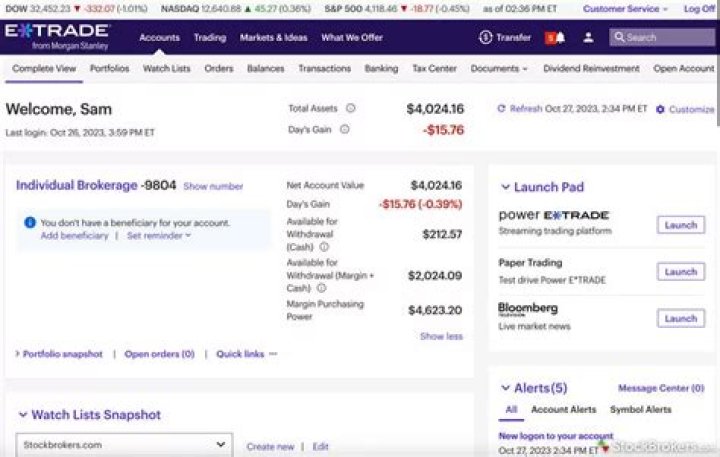This screenshot has width=720, height=457.
Task: Open the Quick links ellipsis icon
Action: 273,354
